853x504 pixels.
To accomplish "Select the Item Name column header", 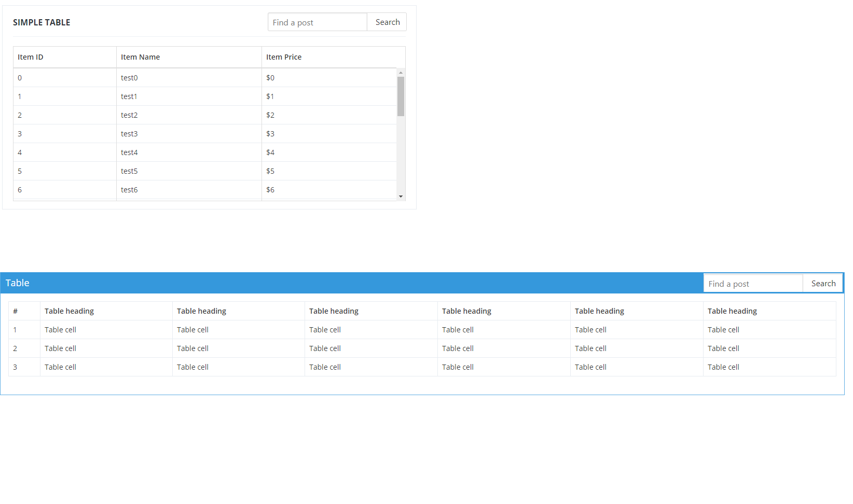I will (x=140, y=57).
